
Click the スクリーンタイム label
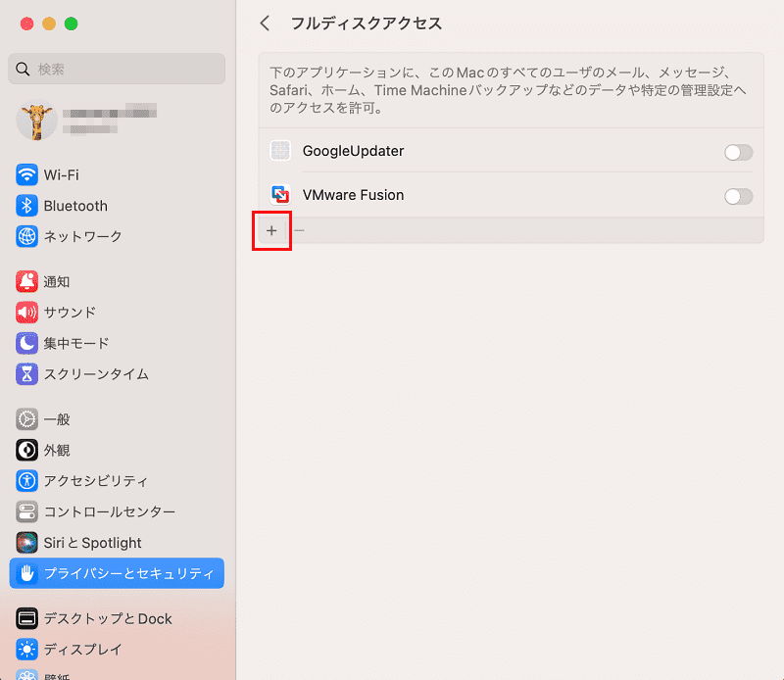click(x=96, y=374)
